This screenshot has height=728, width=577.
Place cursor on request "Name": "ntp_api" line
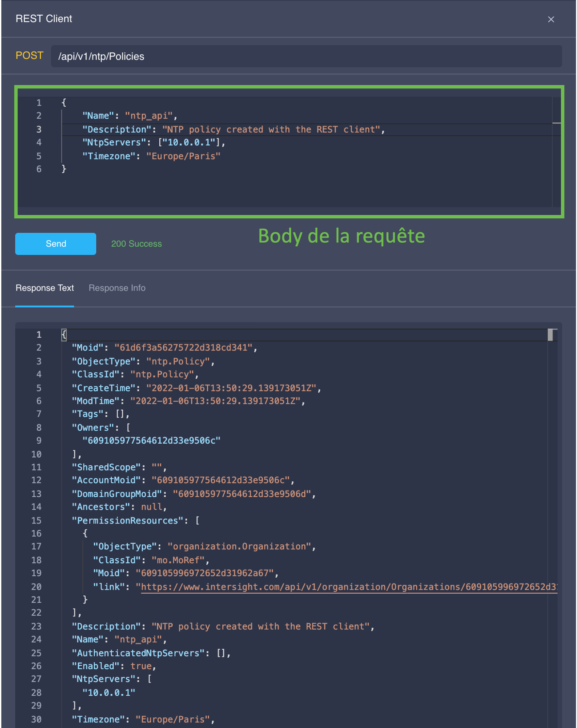[129, 116]
